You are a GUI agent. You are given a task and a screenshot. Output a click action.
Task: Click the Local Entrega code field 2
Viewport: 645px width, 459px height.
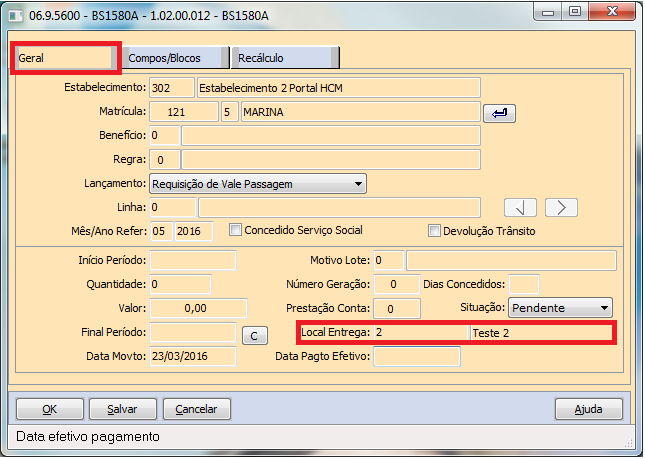[421, 332]
